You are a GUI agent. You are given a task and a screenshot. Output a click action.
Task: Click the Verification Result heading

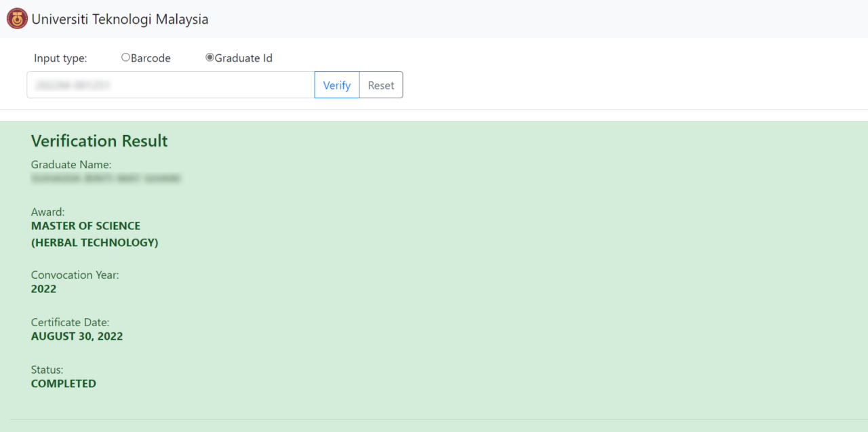tap(99, 141)
